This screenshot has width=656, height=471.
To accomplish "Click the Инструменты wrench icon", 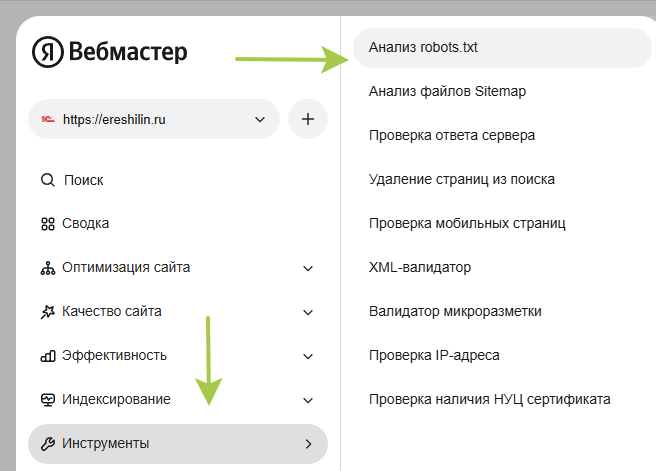I will (x=47, y=443).
